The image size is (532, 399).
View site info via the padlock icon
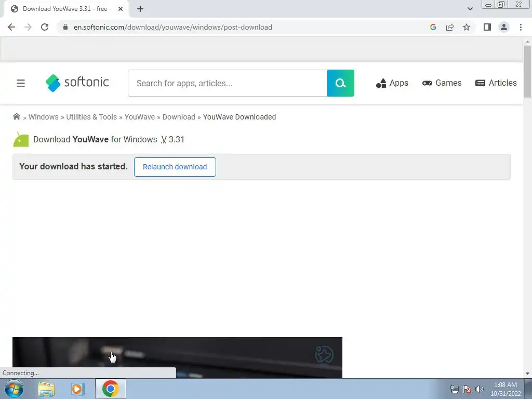pyautogui.click(x=65, y=27)
